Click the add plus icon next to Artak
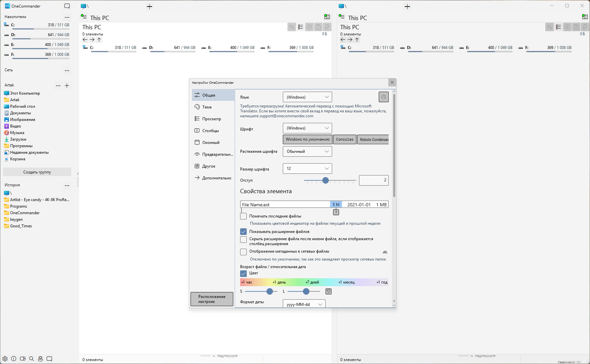 67,85
